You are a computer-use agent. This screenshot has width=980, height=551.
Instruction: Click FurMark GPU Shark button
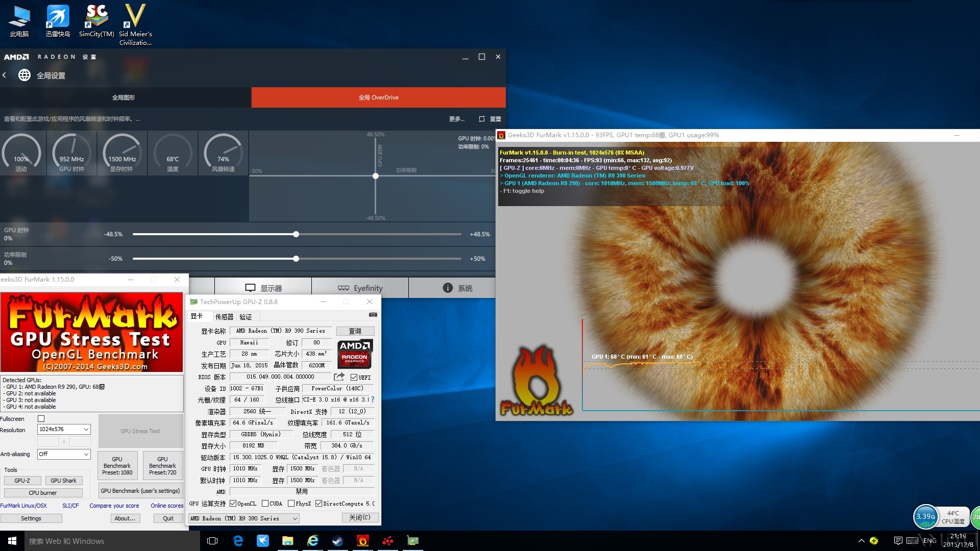pos(64,481)
